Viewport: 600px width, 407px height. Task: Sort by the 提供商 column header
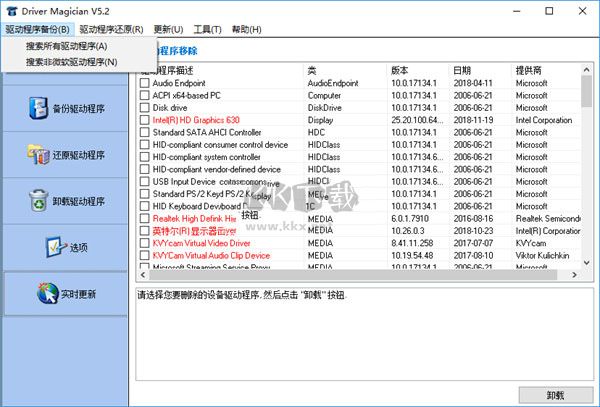(x=546, y=70)
